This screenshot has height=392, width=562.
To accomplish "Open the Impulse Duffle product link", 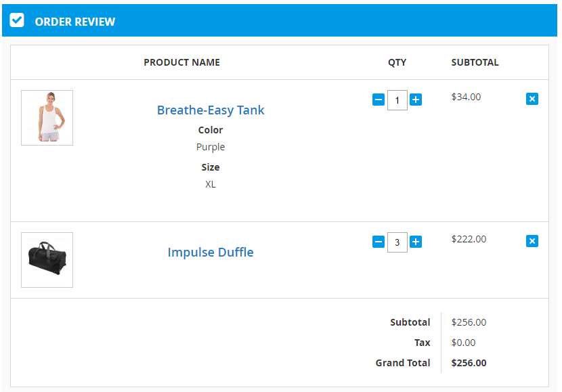I will tap(211, 252).
